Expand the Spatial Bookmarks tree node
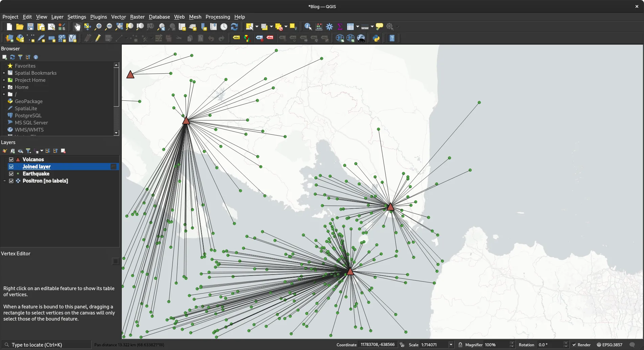 coord(4,73)
